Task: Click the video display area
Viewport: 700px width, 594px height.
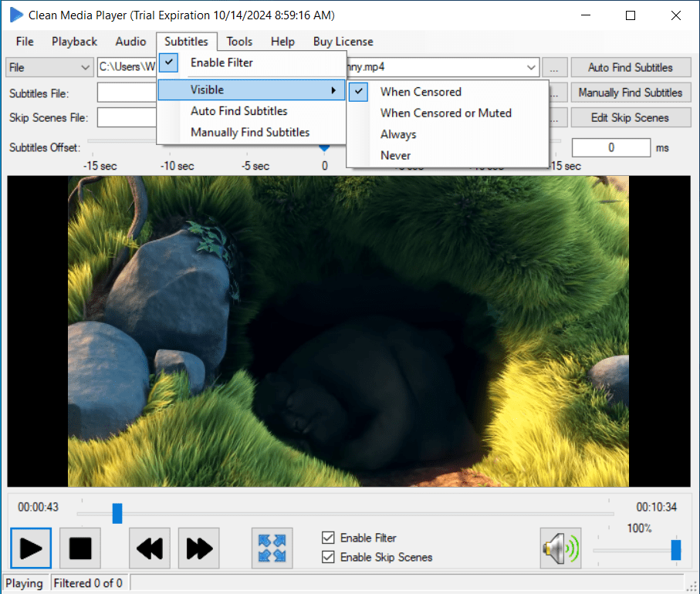Action: (349, 331)
